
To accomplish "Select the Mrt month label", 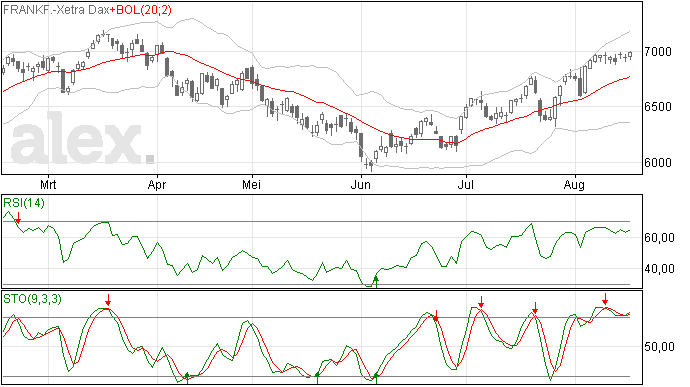I will [x=48, y=185].
